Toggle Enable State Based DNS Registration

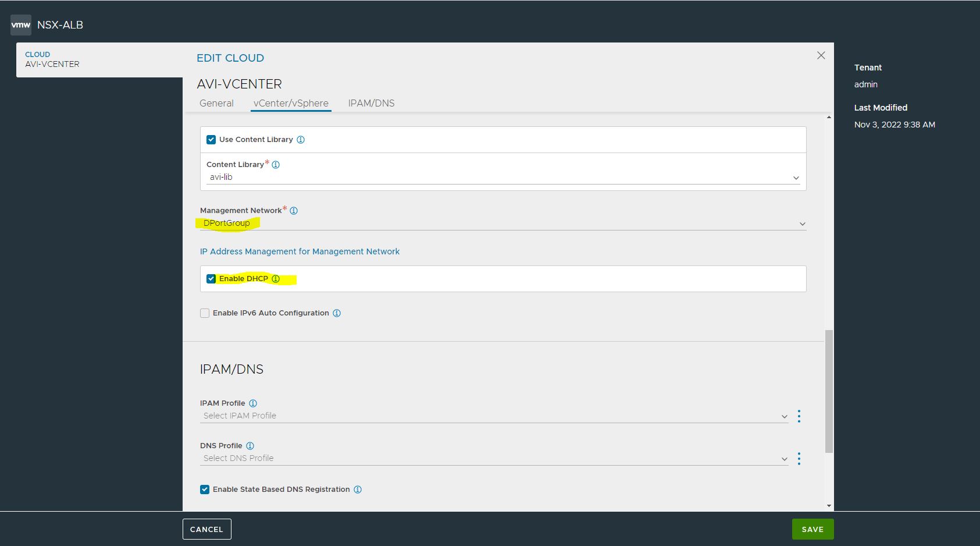coord(205,490)
